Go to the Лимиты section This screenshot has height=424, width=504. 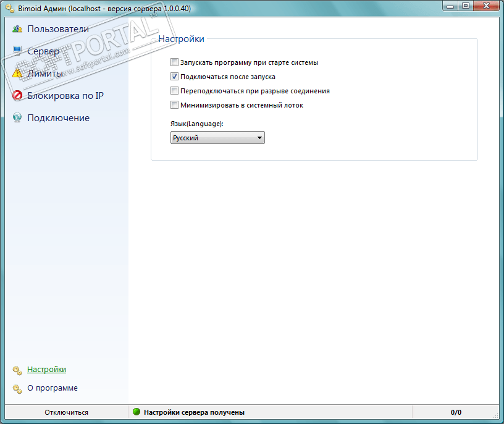click(x=45, y=74)
